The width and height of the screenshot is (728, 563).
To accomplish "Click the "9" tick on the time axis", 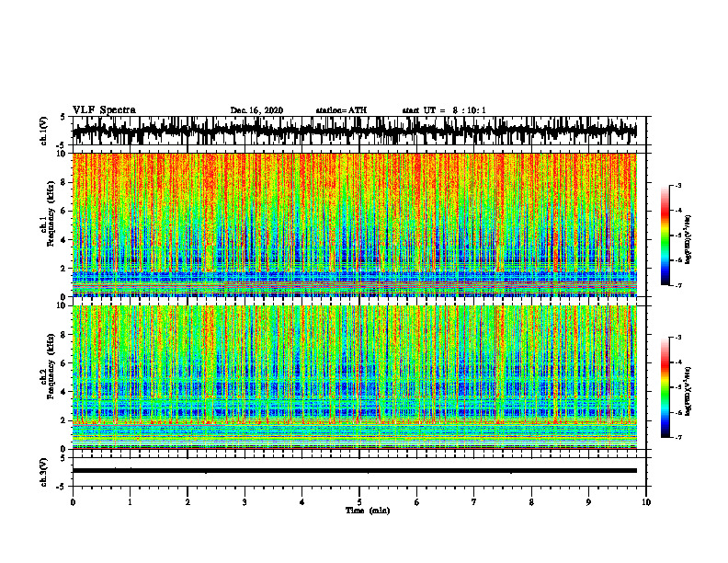I will tap(588, 502).
